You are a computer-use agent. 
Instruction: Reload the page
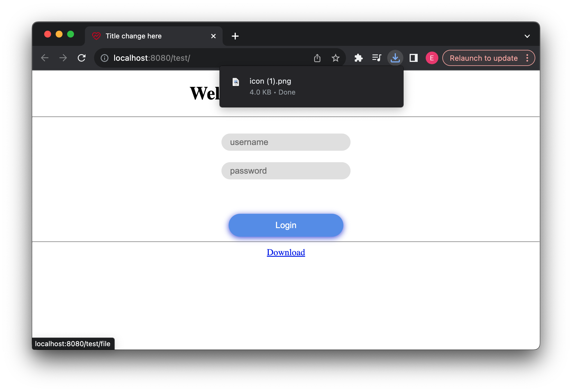[81, 58]
